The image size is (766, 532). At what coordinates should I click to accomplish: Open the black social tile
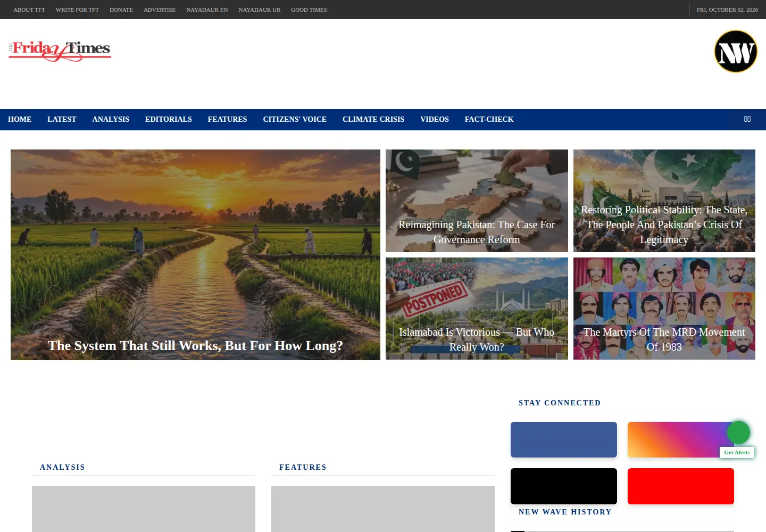(564, 486)
